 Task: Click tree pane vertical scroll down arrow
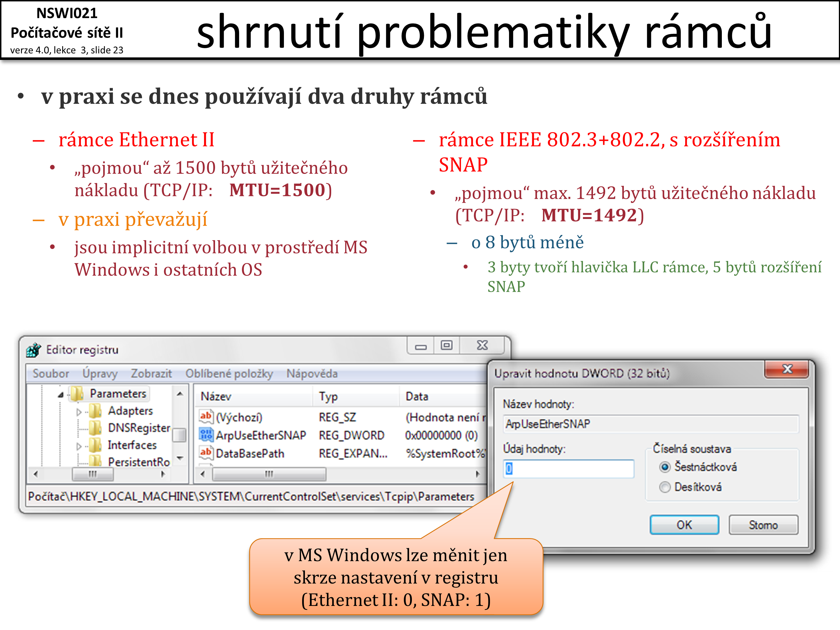[180, 458]
